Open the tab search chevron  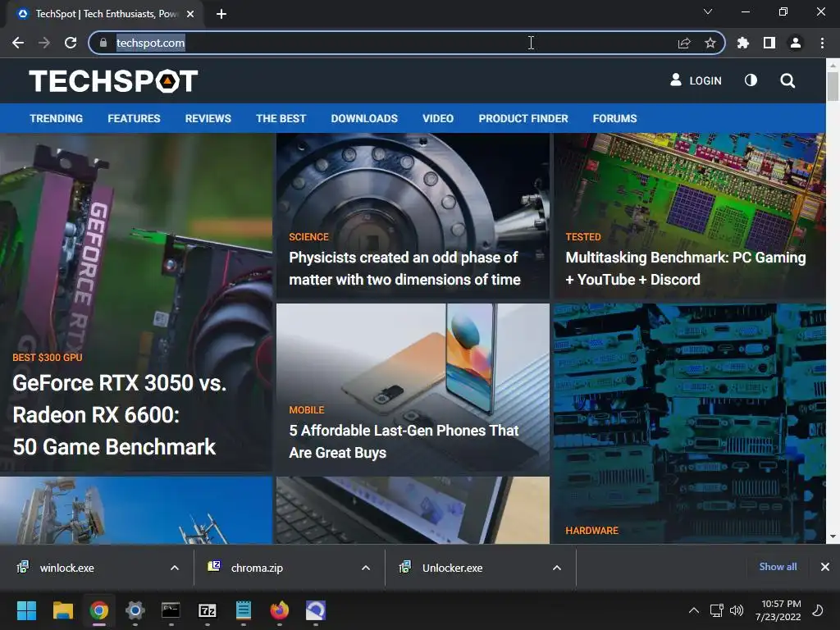[708, 11]
